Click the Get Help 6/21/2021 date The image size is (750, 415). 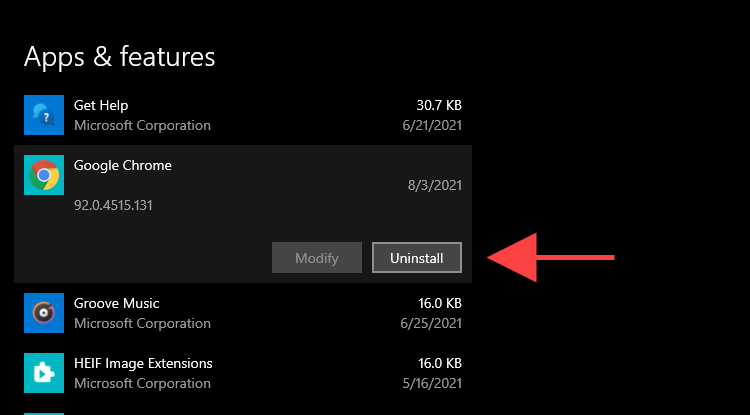[x=431, y=126]
